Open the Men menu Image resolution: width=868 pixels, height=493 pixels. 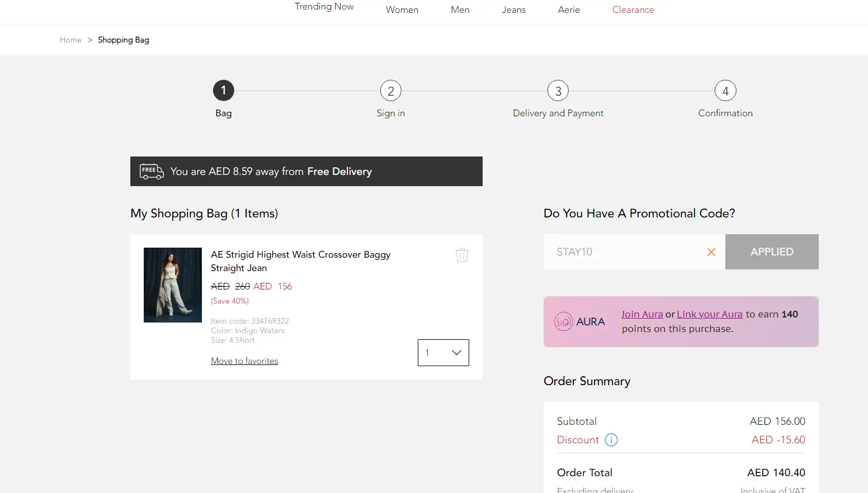(460, 10)
